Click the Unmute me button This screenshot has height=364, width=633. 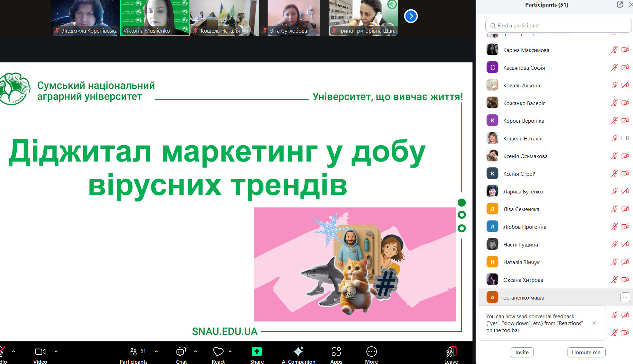[586, 352]
